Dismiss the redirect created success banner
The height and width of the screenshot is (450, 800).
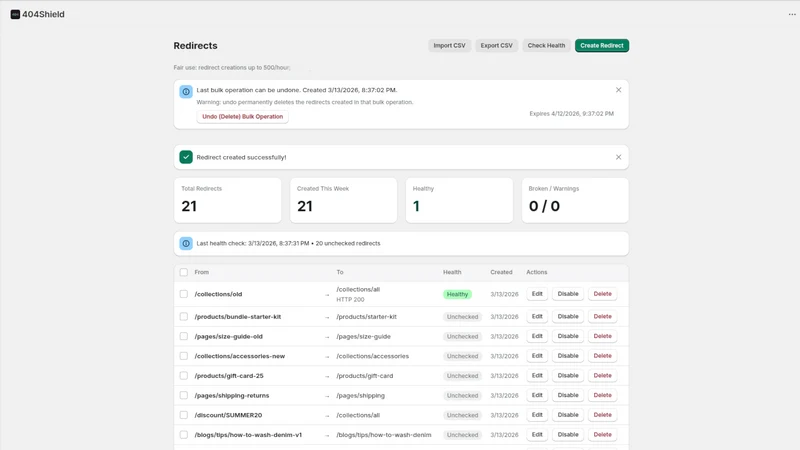pos(618,157)
